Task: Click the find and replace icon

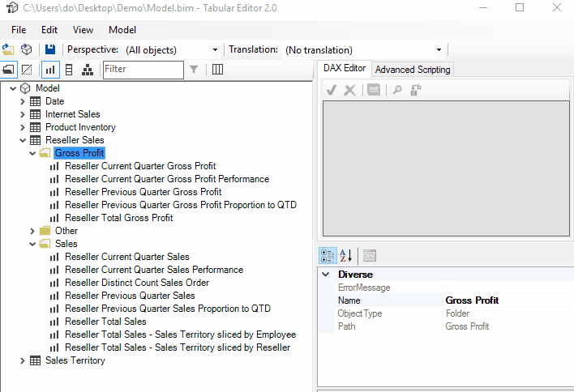Action: pos(416,90)
